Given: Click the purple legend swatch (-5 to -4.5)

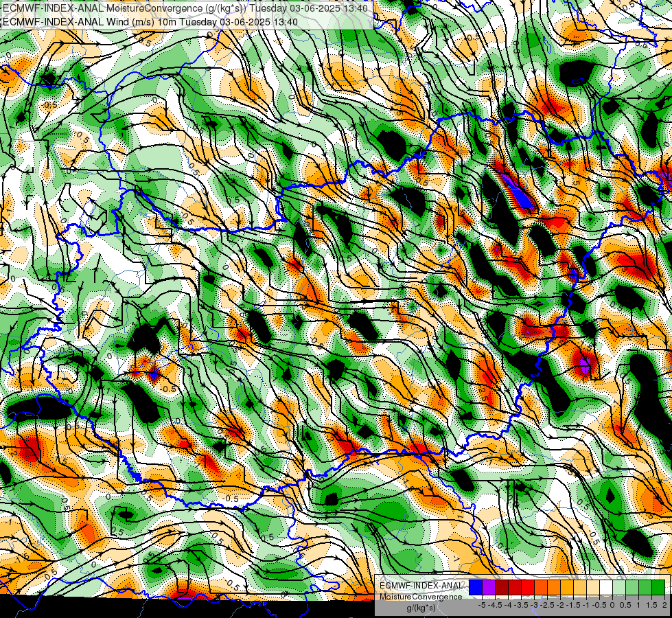Looking at the screenshot, I should (x=489, y=588).
